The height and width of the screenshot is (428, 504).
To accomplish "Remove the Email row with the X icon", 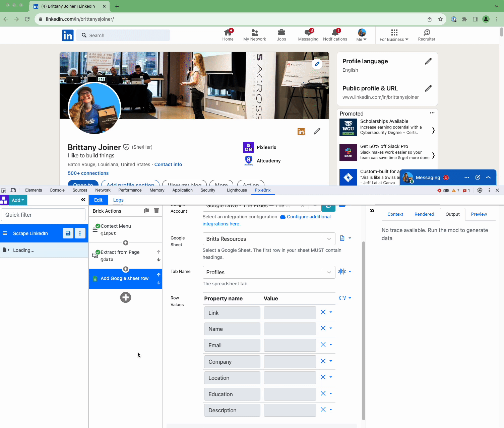I will (323, 345).
